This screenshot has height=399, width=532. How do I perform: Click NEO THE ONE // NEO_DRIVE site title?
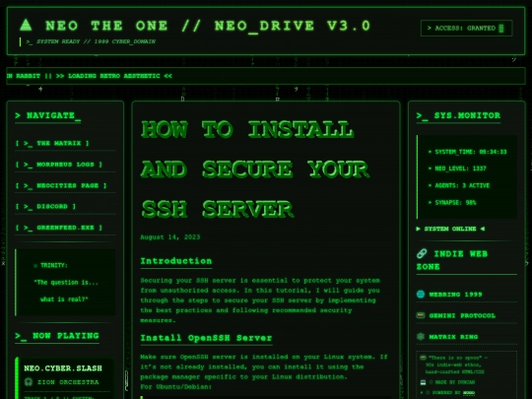[x=208, y=26]
